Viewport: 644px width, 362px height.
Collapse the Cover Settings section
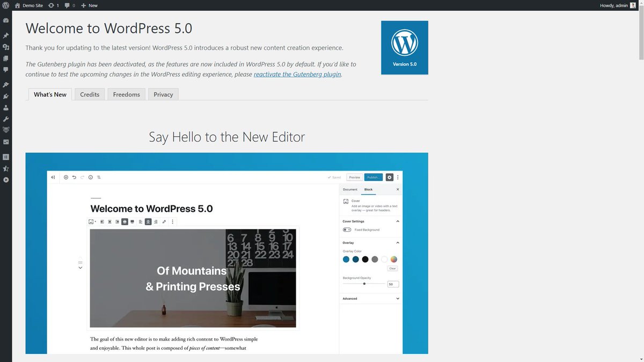click(397, 221)
